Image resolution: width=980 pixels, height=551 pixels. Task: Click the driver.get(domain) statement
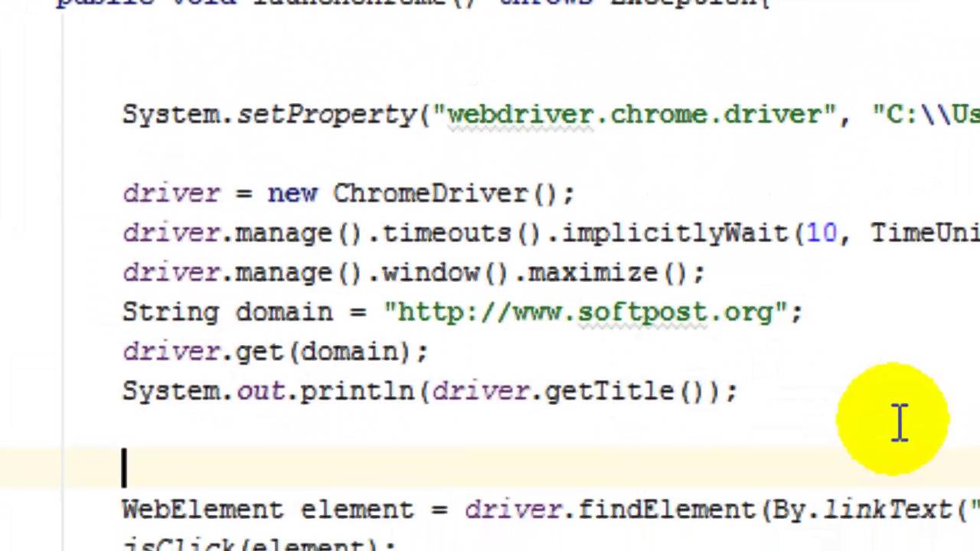[275, 352]
